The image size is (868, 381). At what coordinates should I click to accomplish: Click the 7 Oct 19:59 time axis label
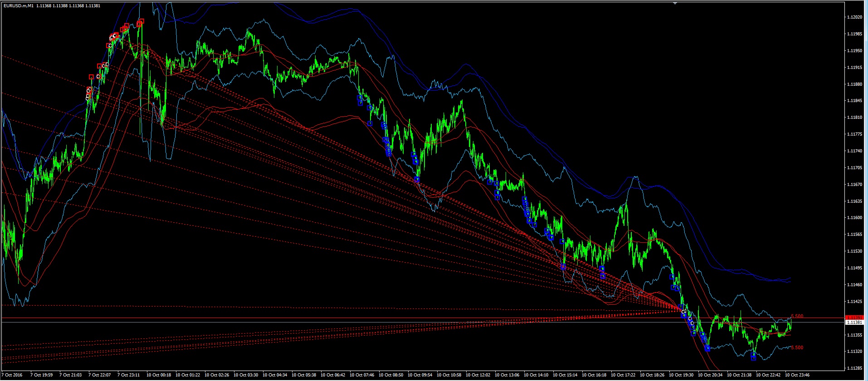pos(42,375)
